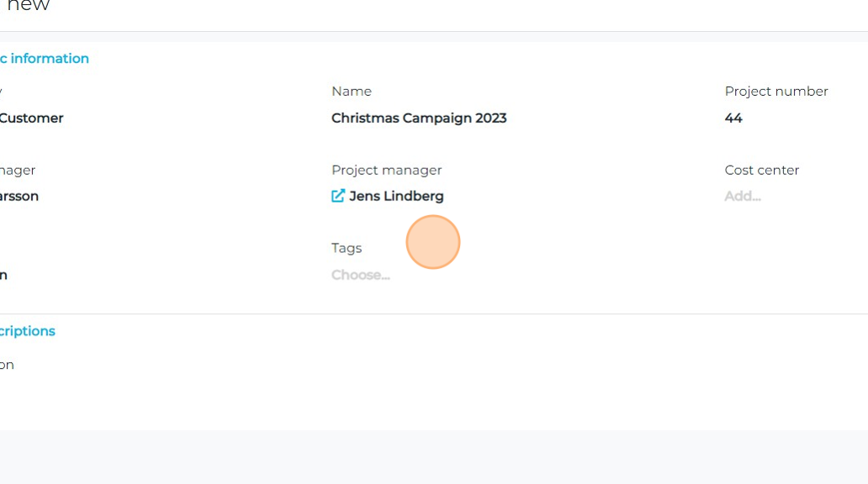Viewport: 868px width, 484px height.
Task: Click the Project number label
Action: point(776,92)
